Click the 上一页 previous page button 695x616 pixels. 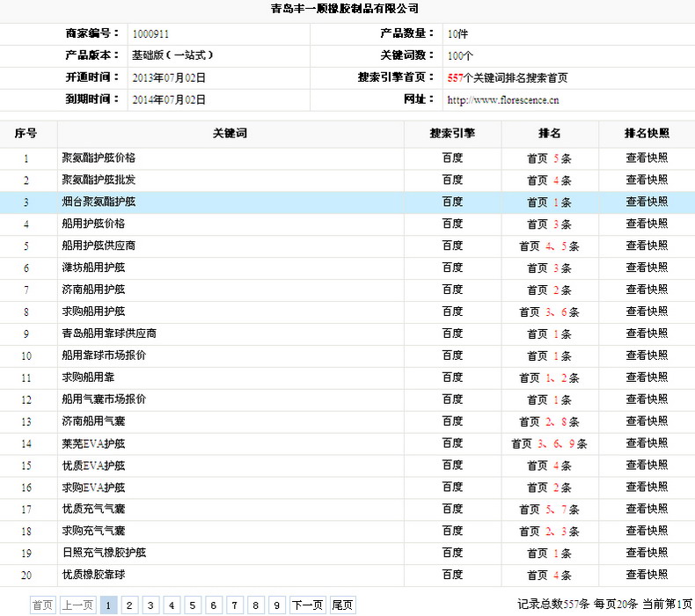[78, 605]
